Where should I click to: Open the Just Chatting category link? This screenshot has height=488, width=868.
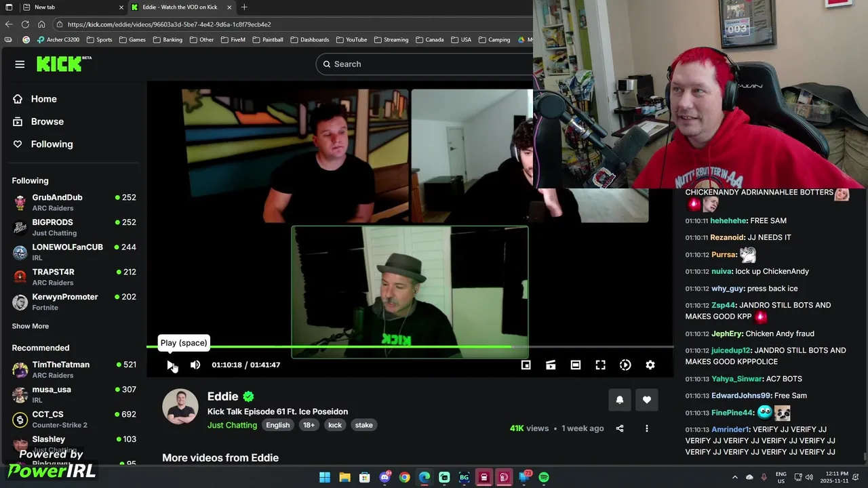tap(232, 425)
